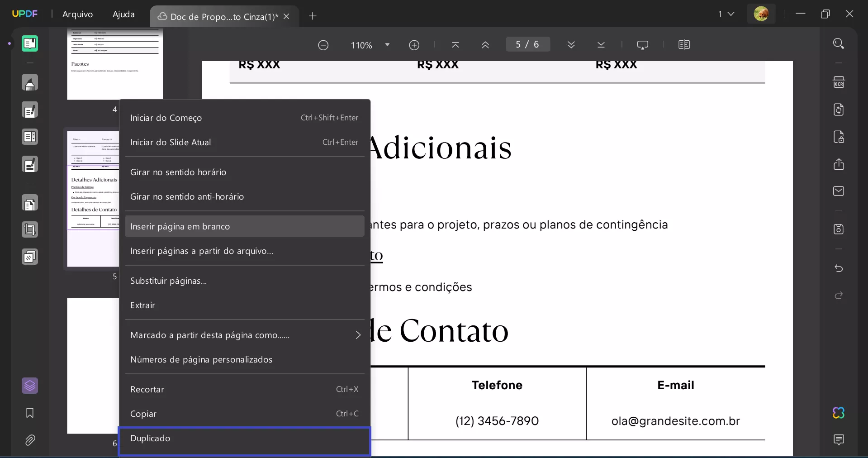Select the highlighter annotation tool
This screenshot has width=868, height=458.
point(30,83)
